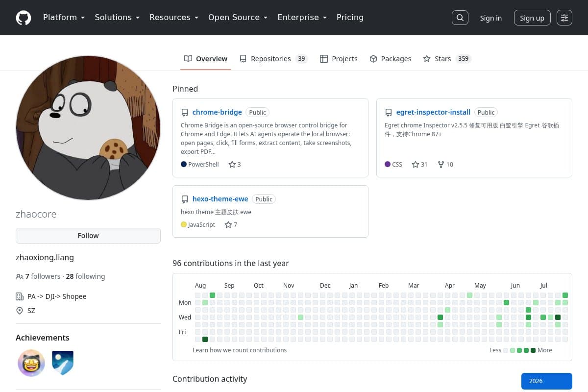588x392 pixels.
Task: Click the CSS language color dot
Action: [x=388, y=165]
